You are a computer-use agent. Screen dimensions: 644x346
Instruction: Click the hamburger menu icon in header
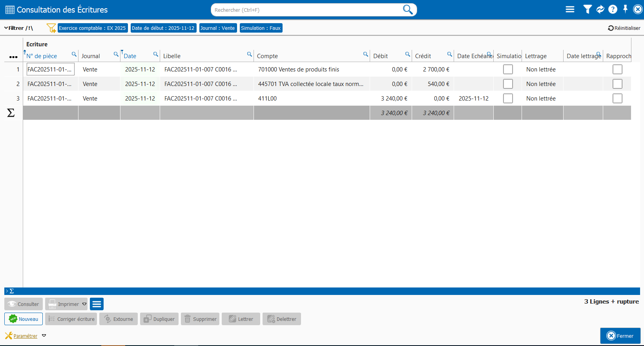(x=570, y=9)
